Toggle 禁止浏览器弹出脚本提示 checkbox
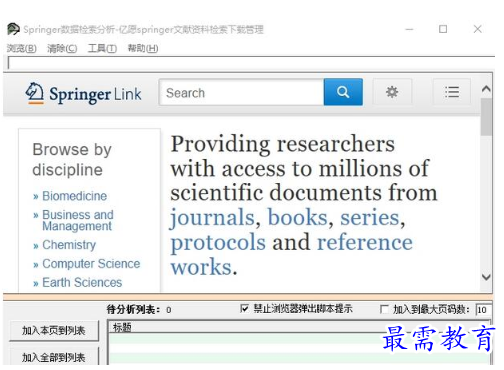This screenshot has width=504, height=370. click(x=244, y=309)
